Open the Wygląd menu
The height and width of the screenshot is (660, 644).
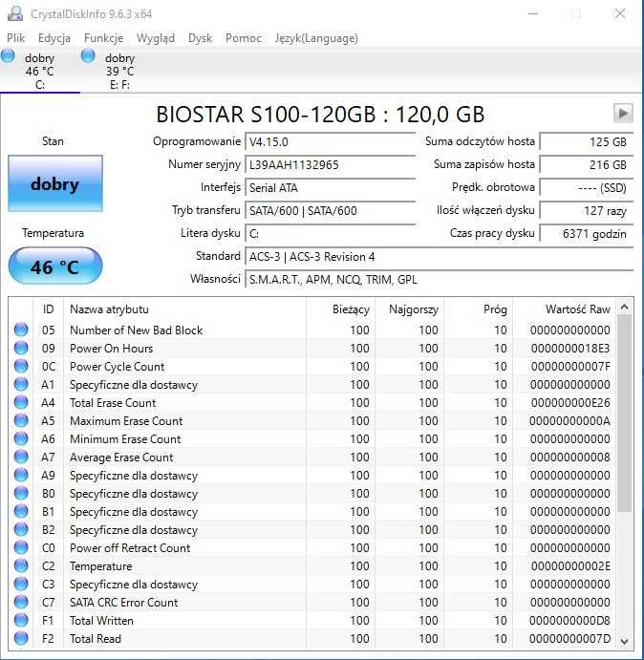[x=156, y=38]
